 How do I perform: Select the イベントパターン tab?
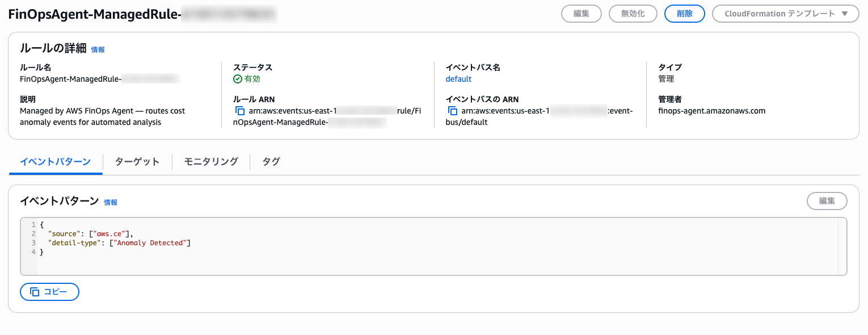(56, 161)
